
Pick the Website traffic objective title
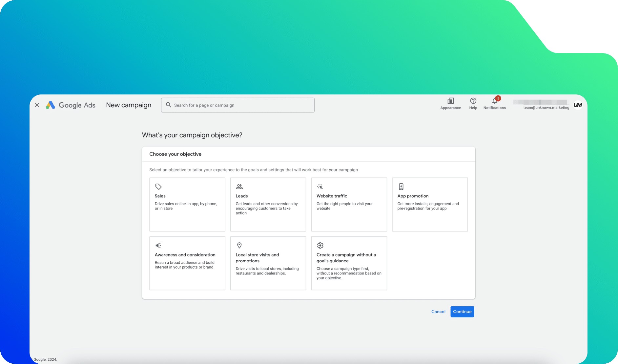pos(332,196)
